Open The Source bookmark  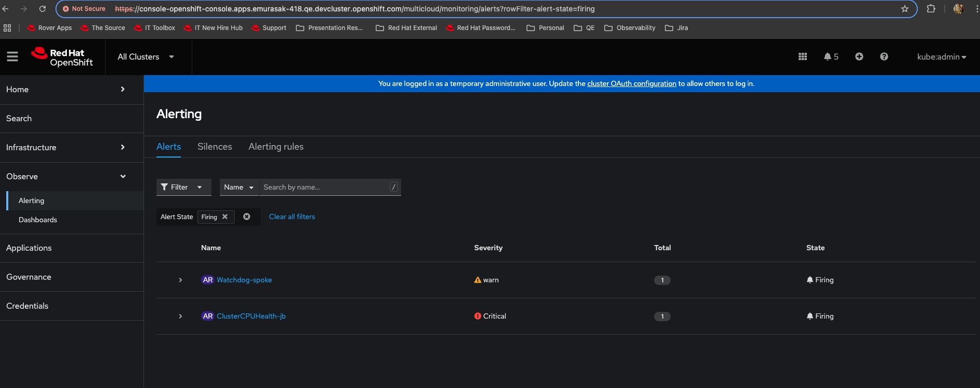coord(103,28)
